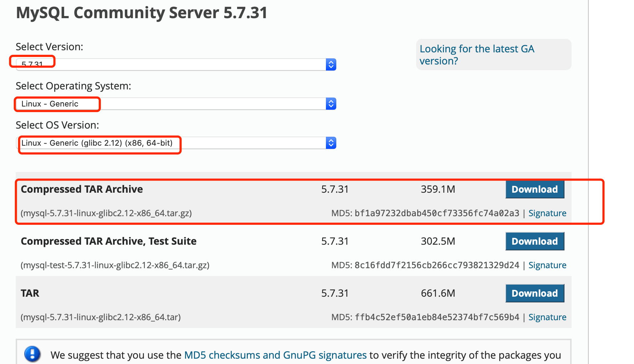634x364 pixels.
Task: Click the 'Select OS Version:' label
Action: tap(57, 125)
